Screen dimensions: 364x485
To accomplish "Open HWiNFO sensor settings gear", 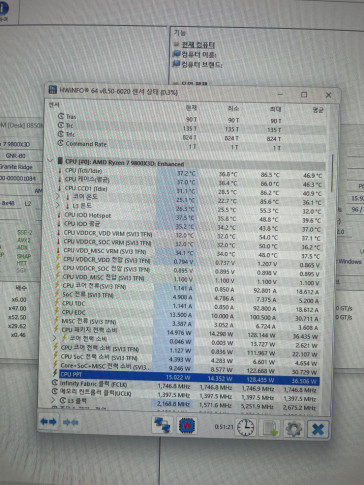I will [293, 429].
